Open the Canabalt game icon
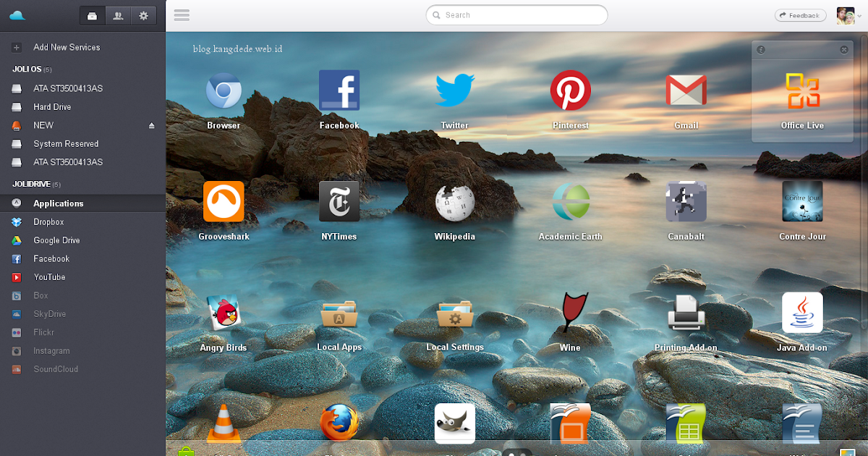Image resolution: width=868 pixels, height=456 pixels. pyautogui.click(x=686, y=201)
